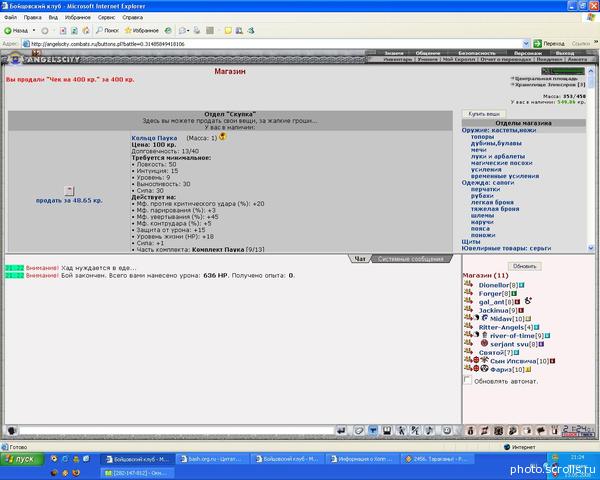Open the Избранное favorites toolbar button

click(142, 30)
